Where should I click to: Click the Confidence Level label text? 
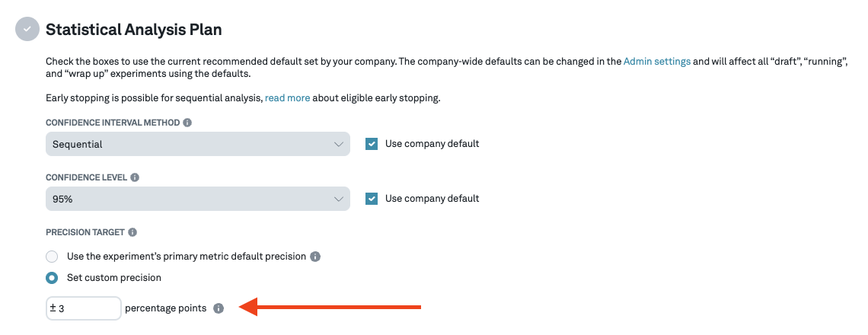(x=86, y=177)
